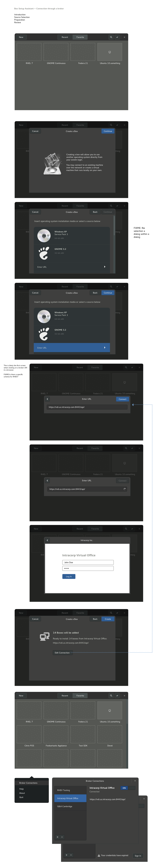Click GNOME foot icon above highlighted Enter URL row
Screen dimensions: 153x868
44,334
